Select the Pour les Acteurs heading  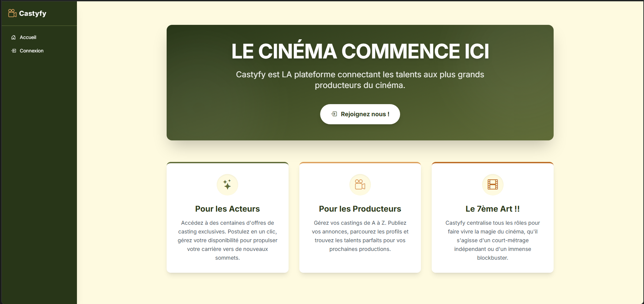point(227,209)
